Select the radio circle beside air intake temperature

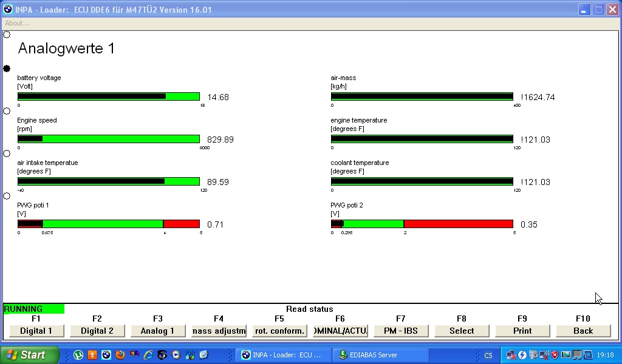pyautogui.click(x=7, y=153)
